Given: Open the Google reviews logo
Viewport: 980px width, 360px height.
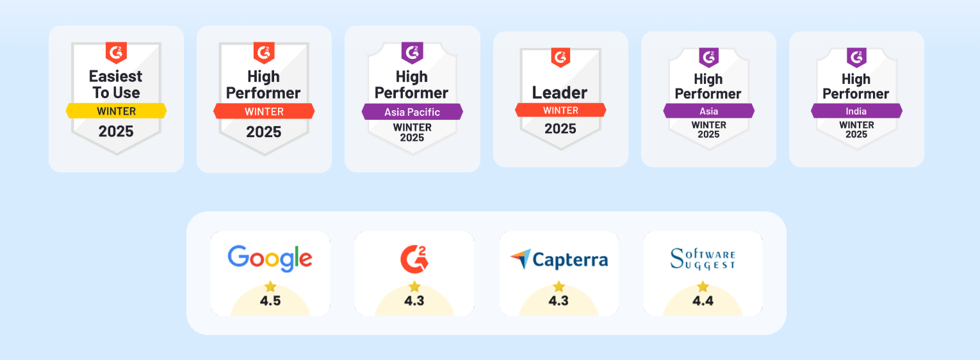Looking at the screenshot, I should pyautogui.click(x=270, y=258).
